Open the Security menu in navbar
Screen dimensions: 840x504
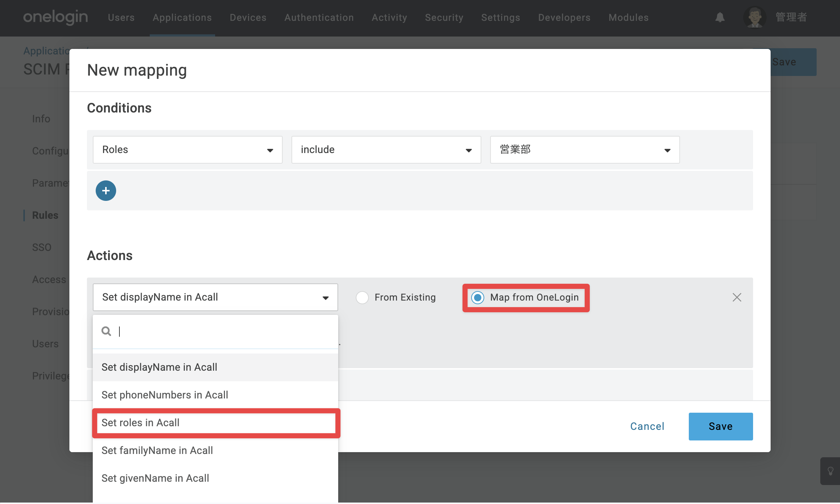444,18
